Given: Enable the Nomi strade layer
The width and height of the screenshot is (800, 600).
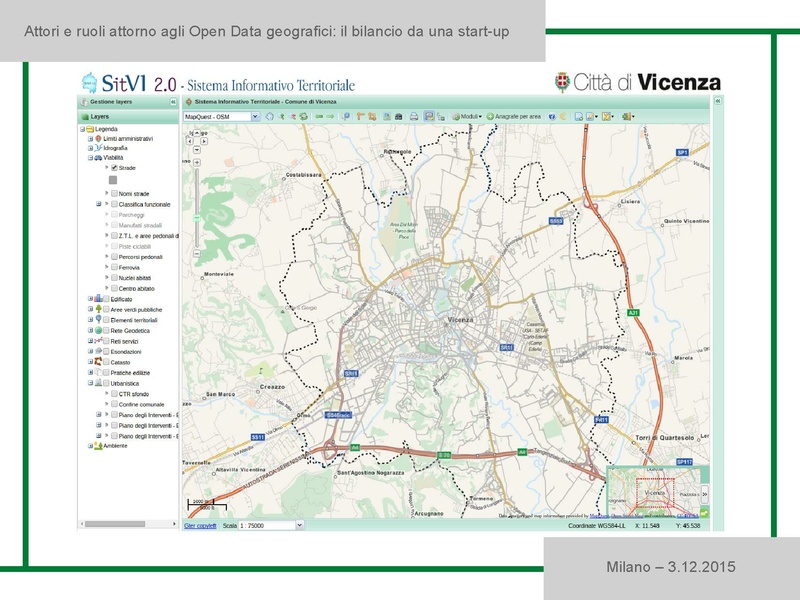Looking at the screenshot, I should point(114,194).
